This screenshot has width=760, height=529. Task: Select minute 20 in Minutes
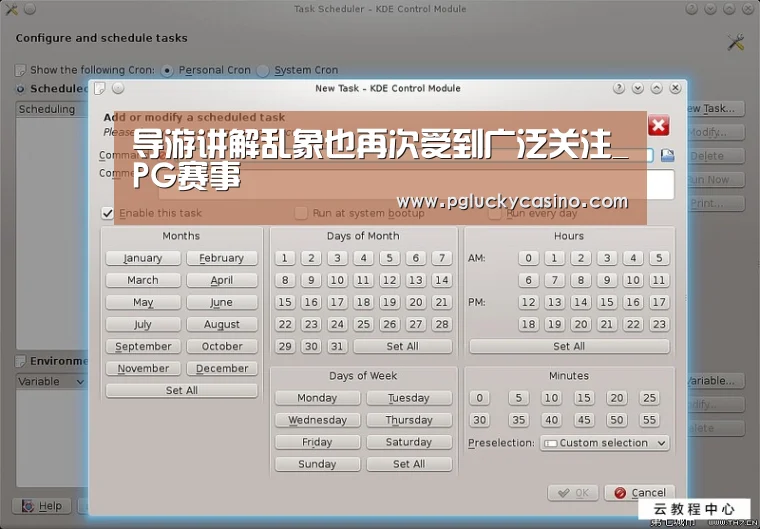(x=617, y=398)
